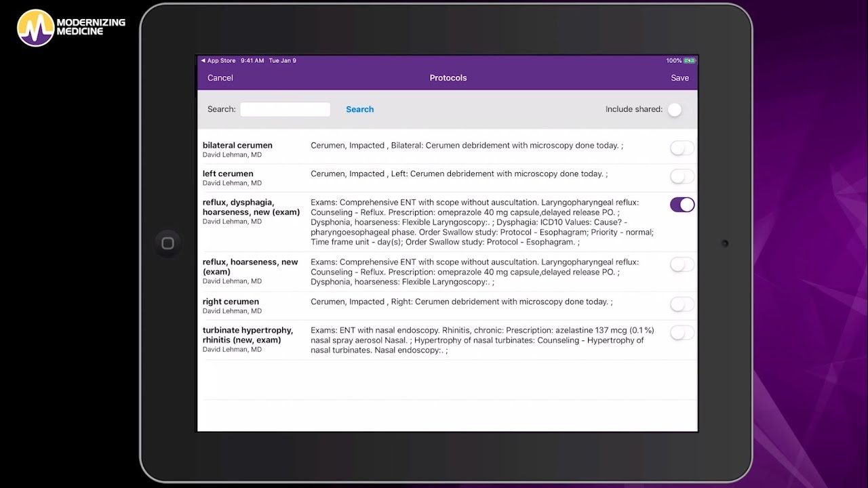Tap the battery indicator in status bar
Screen dimensions: 868x488
(690, 60)
